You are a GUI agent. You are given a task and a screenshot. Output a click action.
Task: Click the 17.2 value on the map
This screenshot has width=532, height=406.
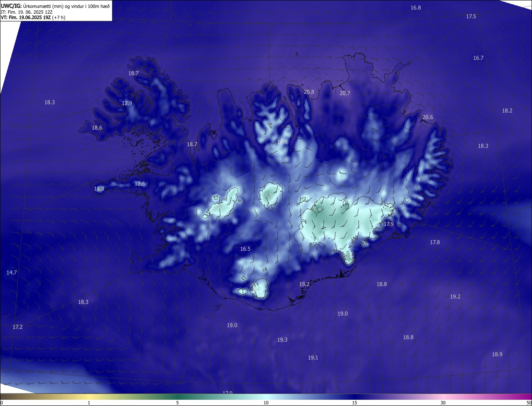point(17,327)
